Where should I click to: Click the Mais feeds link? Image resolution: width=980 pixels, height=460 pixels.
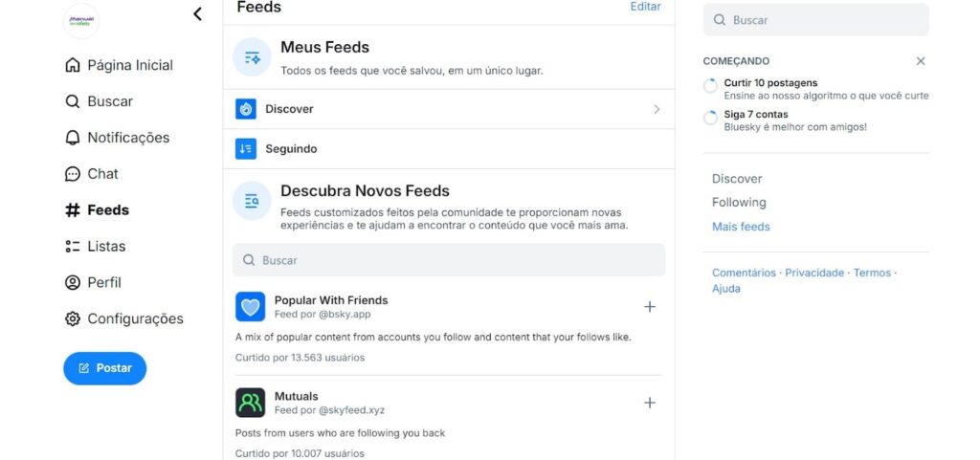[x=741, y=227]
